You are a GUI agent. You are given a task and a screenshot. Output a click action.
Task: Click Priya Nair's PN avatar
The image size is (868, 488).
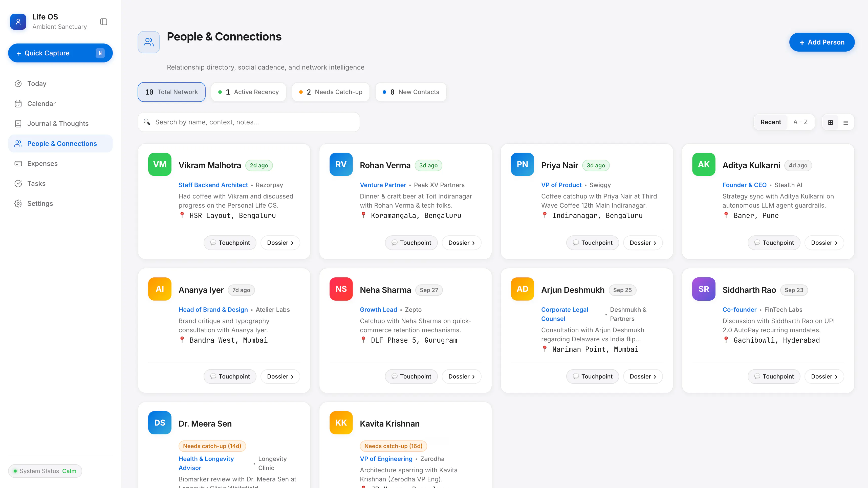(522, 164)
